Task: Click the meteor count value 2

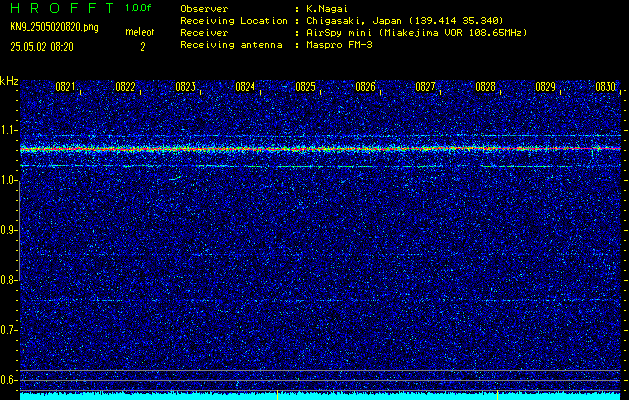Action: tap(142, 47)
